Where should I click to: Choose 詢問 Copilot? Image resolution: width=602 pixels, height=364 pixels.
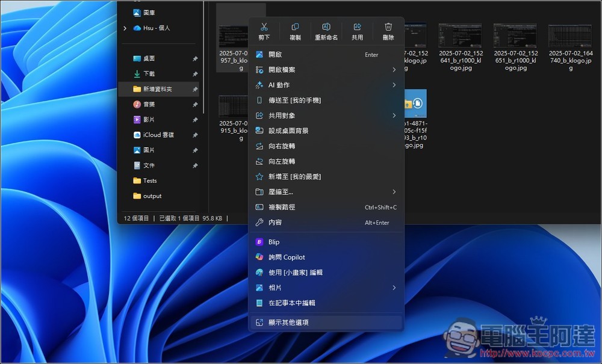coord(326,258)
